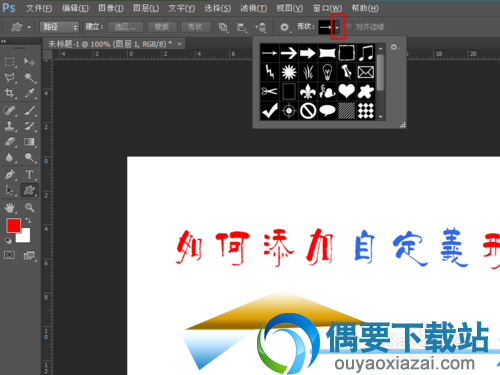Toggle Quick Mask mode
Viewport: 500px width, 375px height.
(9, 255)
